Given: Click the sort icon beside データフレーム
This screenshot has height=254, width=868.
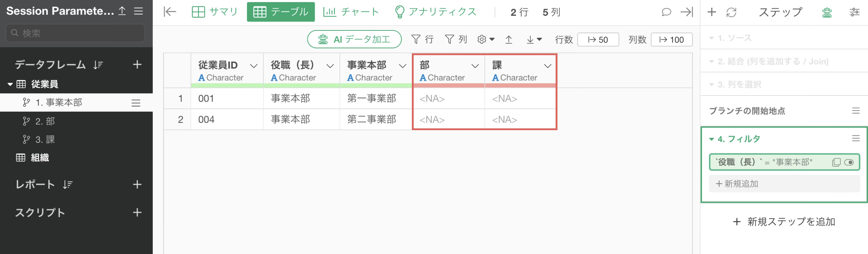Looking at the screenshot, I should click(x=98, y=65).
